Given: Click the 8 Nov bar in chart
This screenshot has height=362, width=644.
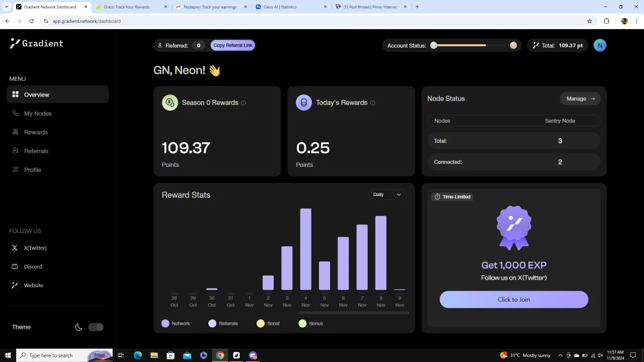Looking at the screenshot, I should (x=381, y=253).
